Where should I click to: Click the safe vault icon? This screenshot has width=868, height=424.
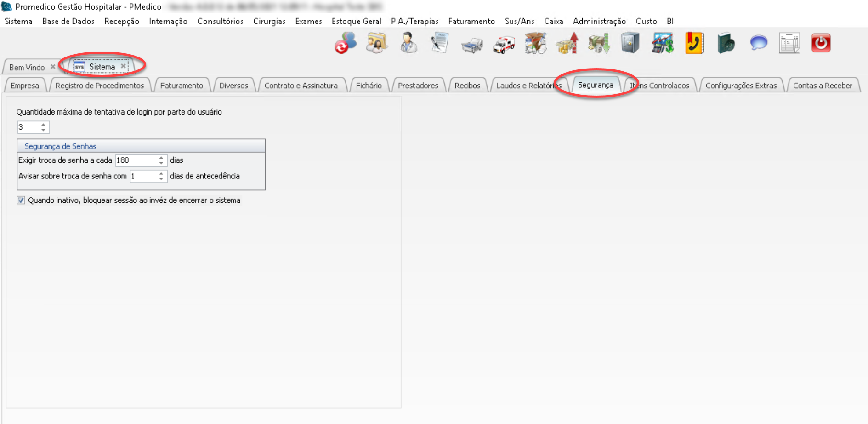click(x=630, y=43)
